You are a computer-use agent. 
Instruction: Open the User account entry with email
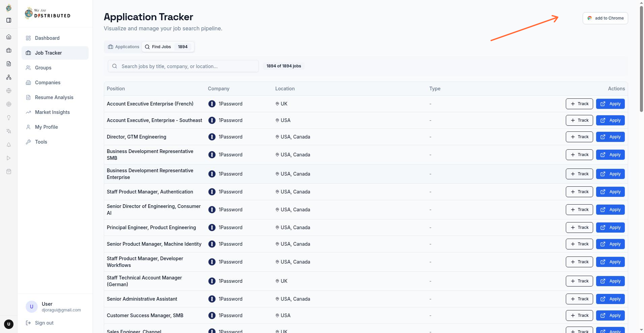coord(55,307)
